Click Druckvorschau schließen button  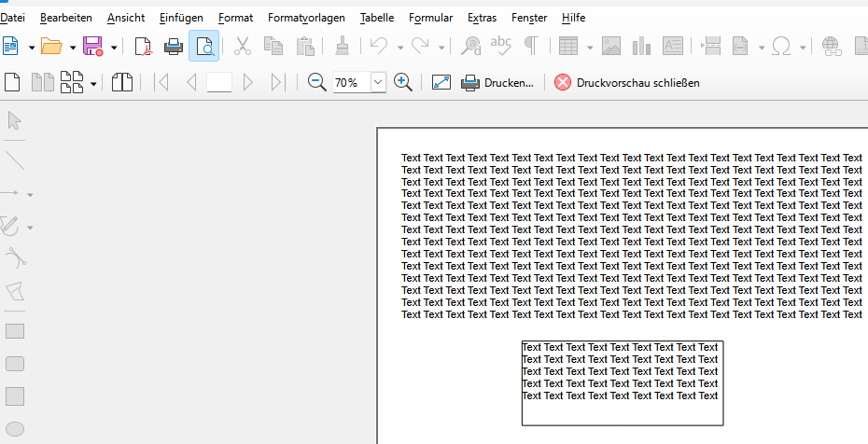point(627,82)
